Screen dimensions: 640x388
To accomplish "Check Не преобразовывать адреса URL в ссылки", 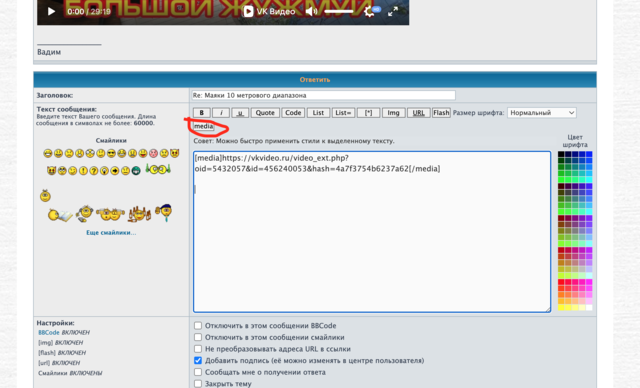I will pyautogui.click(x=198, y=349).
